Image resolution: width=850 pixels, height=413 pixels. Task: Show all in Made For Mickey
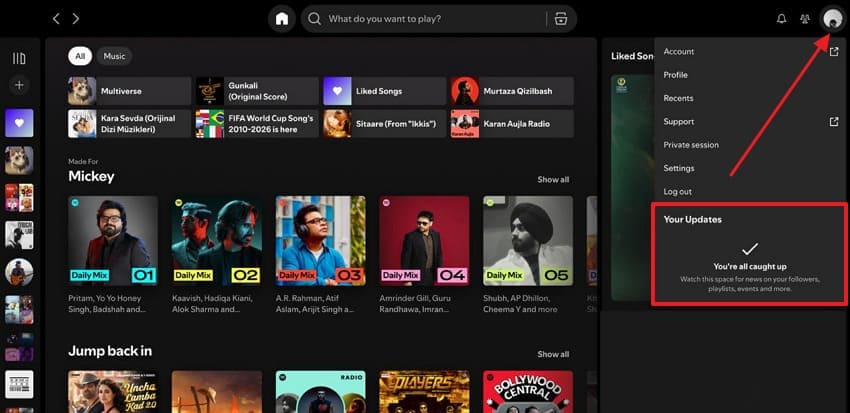553,179
